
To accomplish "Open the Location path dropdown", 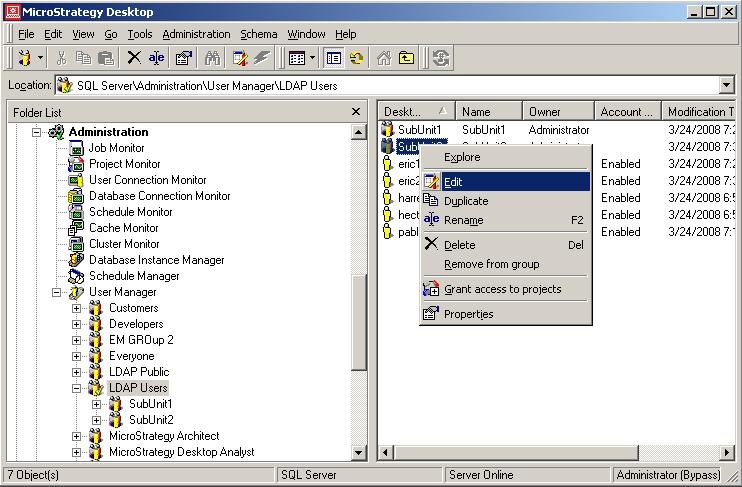I will click(726, 86).
